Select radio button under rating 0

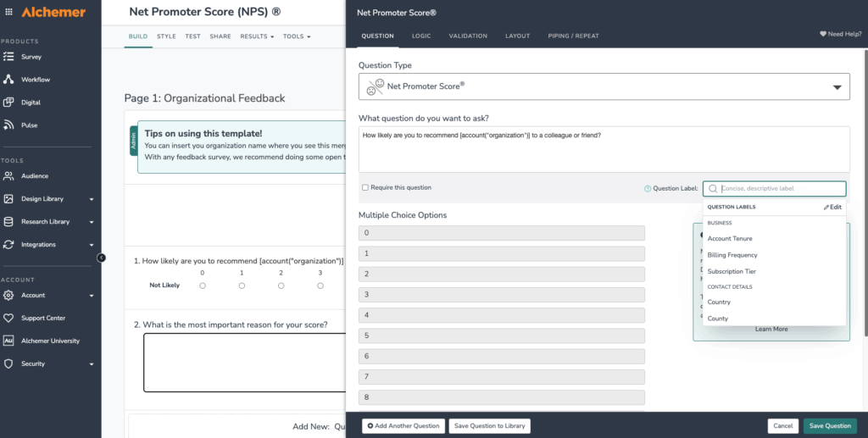pos(203,286)
